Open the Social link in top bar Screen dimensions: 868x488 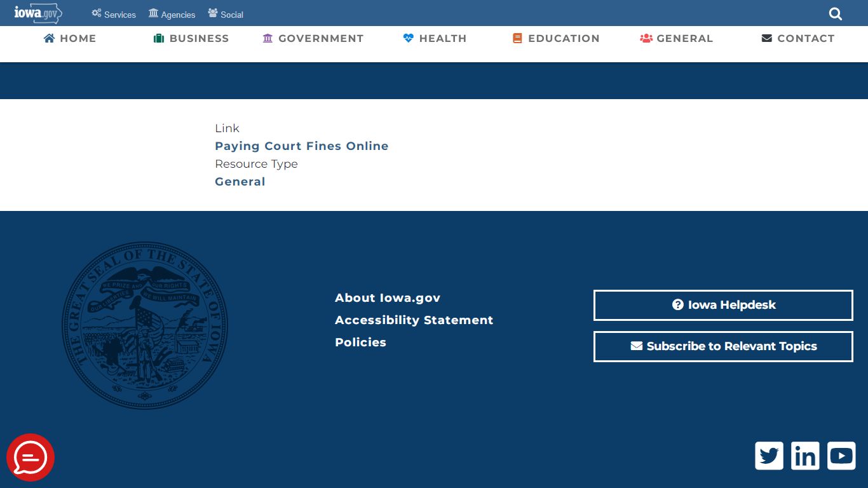pyautogui.click(x=226, y=14)
